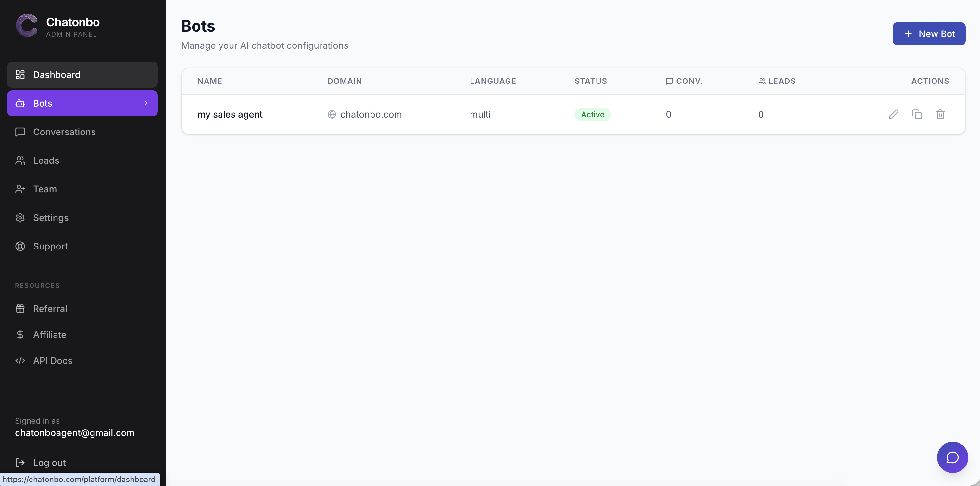
Task: Click the Settings gear icon in sidebar
Action: coord(20,218)
